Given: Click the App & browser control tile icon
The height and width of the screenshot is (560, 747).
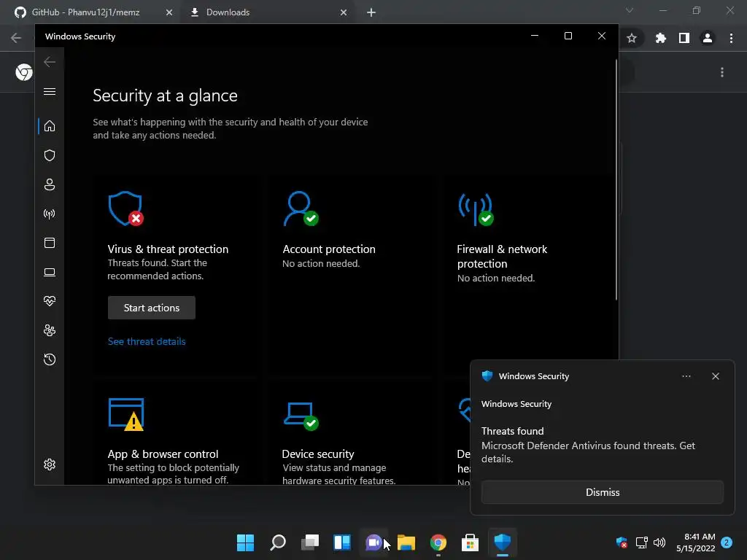Looking at the screenshot, I should coord(126,414).
